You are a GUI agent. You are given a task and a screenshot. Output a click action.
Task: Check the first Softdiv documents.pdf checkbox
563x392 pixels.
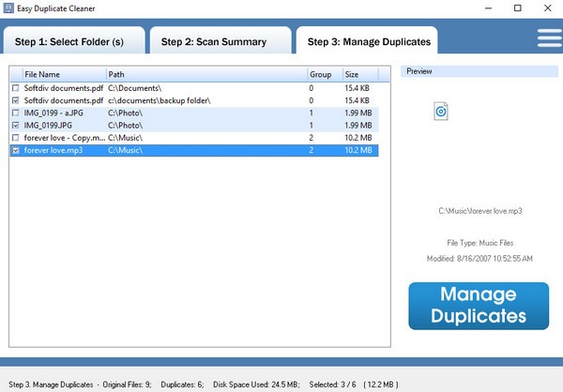pyautogui.click(x=15, y=88)
